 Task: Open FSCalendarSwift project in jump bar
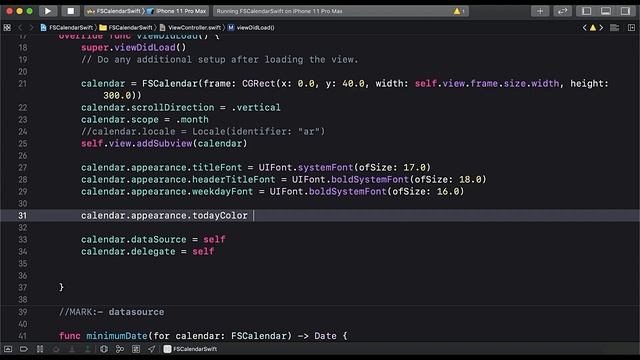click(67, 28)
